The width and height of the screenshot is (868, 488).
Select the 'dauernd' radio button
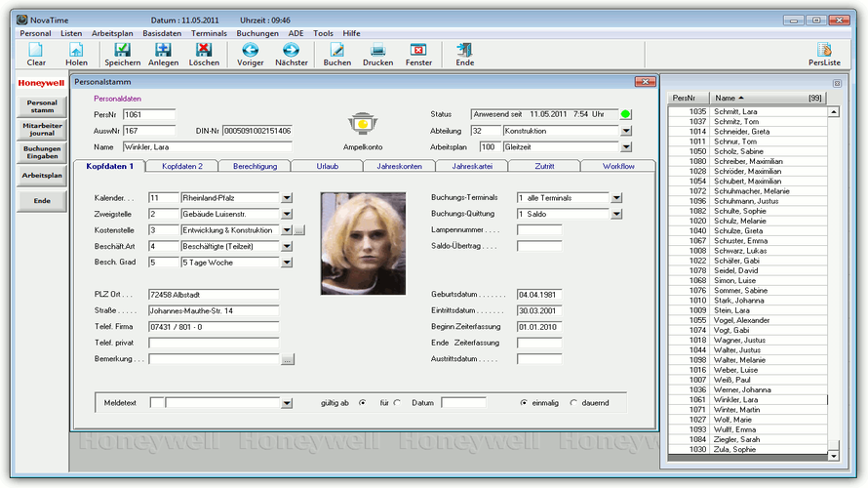pyautogui.click(x=573, y=402)
